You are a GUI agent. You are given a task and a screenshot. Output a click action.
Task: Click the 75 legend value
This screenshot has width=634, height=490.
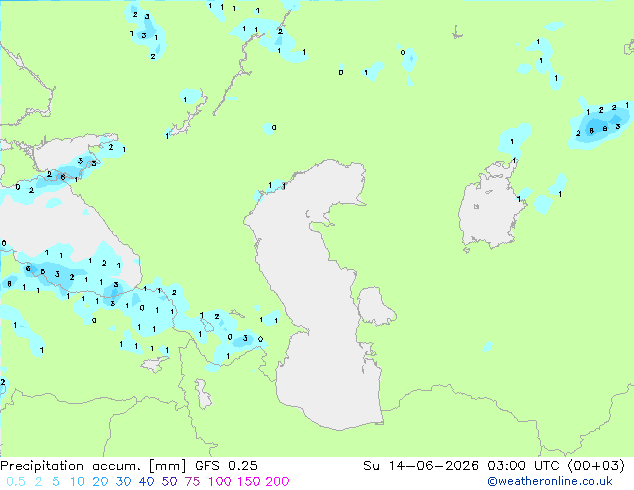coord(192,482)
